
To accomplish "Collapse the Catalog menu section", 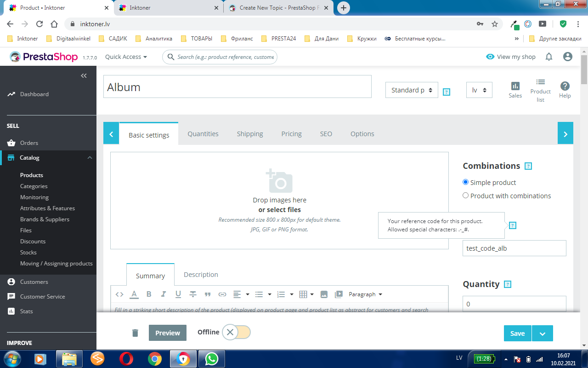I will [90, 158].
